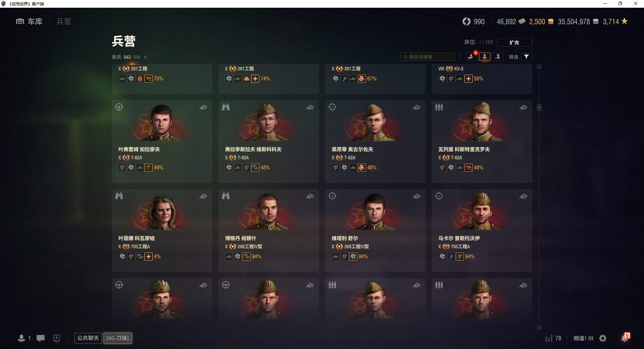
Task: Click the 按名称搜索 name search field
Action: click(428, 57)
